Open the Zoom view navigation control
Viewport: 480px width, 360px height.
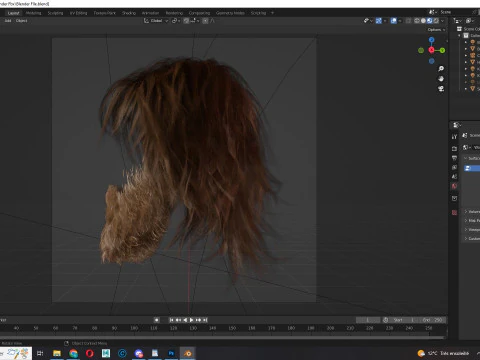click(x=441, y=69)
